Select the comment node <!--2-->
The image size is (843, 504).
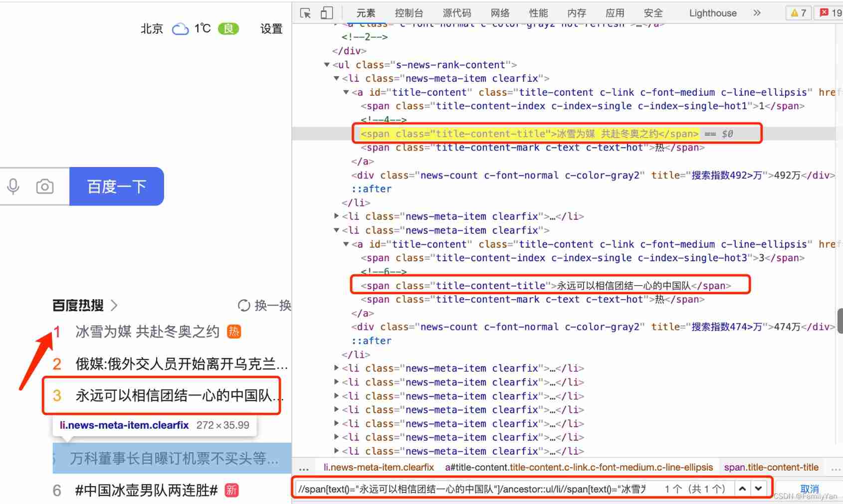[x=365, y=37]
